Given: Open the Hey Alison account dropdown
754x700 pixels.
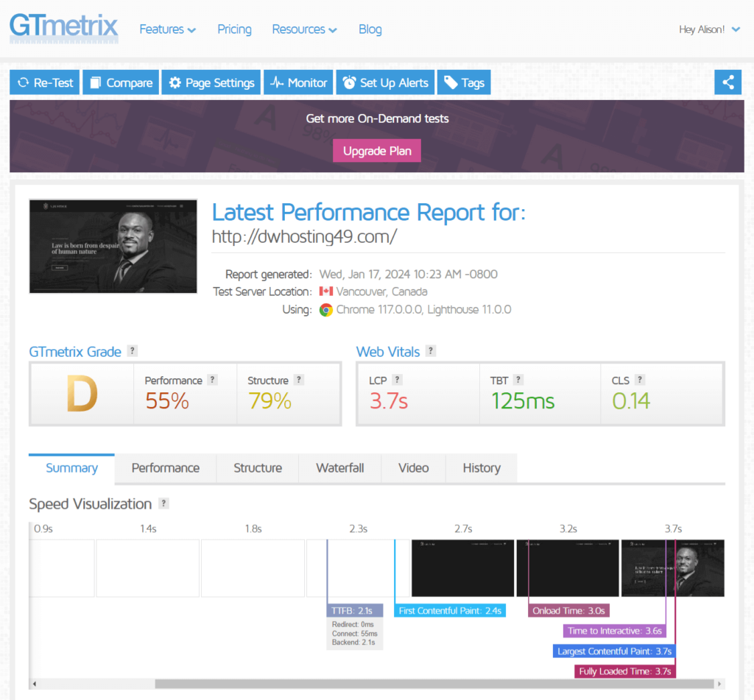Looking at the screenshot, I should (x=708, y=29).
